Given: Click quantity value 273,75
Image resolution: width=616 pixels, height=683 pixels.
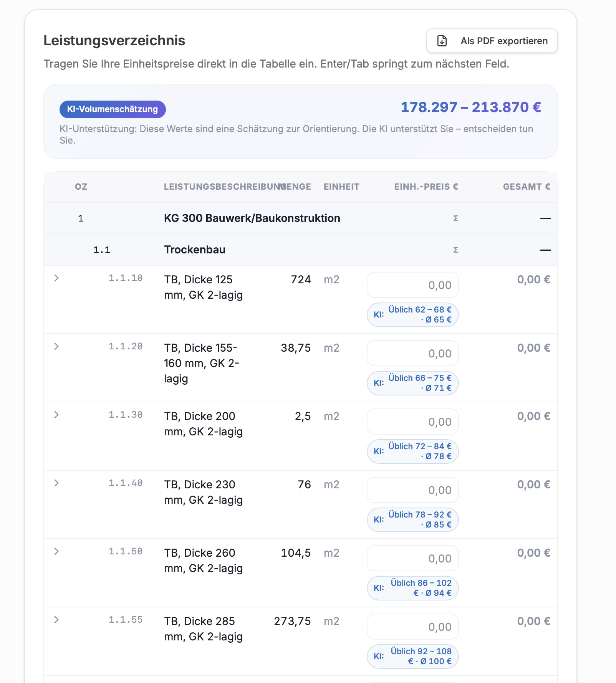Looking at the screenshot, I should [x=292, y=621].
